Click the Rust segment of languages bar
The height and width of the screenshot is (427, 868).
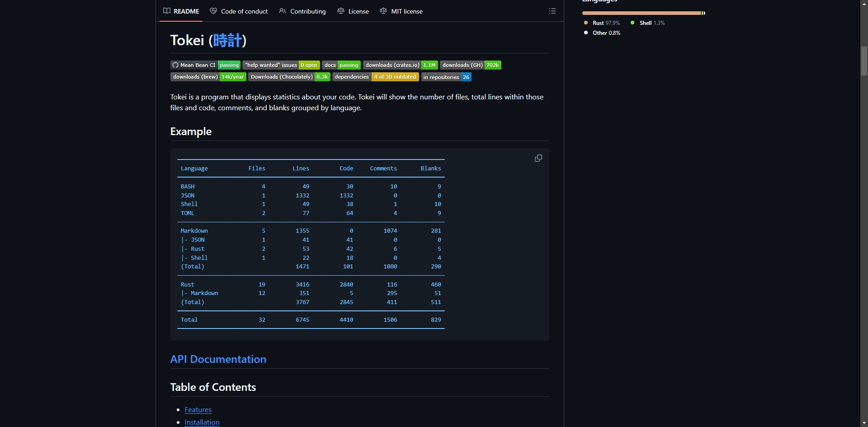pyautogui.click(x=641, y=13)
